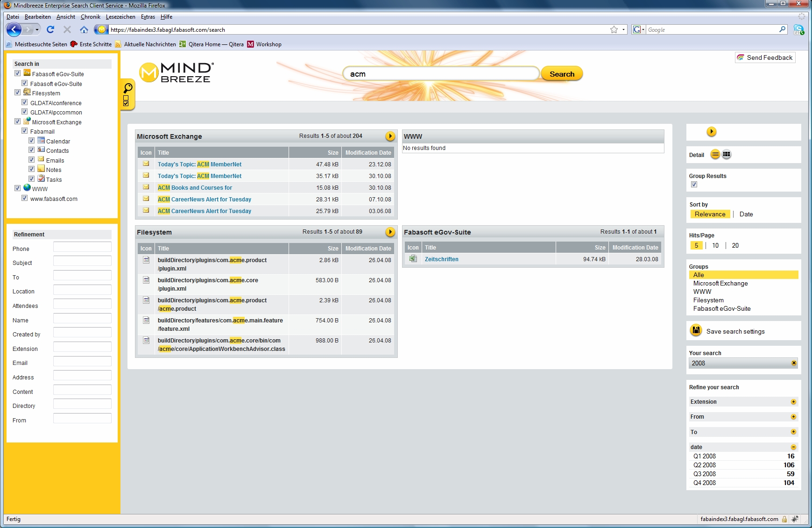Click the Subject refinement field
Screen dimensions: 812x528
click(x=82, y=261)
